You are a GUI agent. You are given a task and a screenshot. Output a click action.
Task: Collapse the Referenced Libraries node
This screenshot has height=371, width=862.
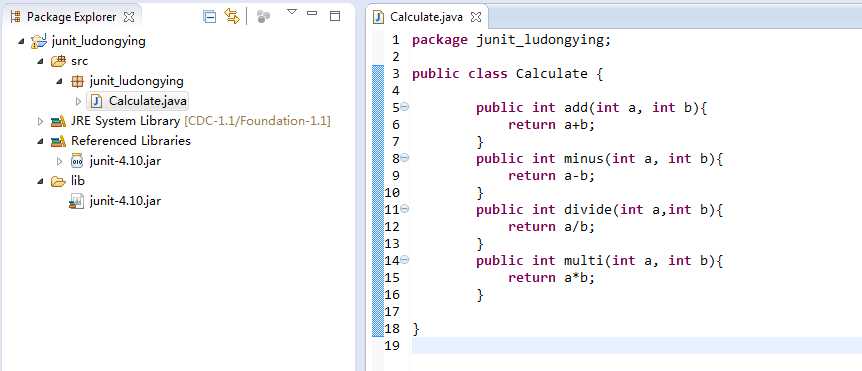tap(40, 141)
